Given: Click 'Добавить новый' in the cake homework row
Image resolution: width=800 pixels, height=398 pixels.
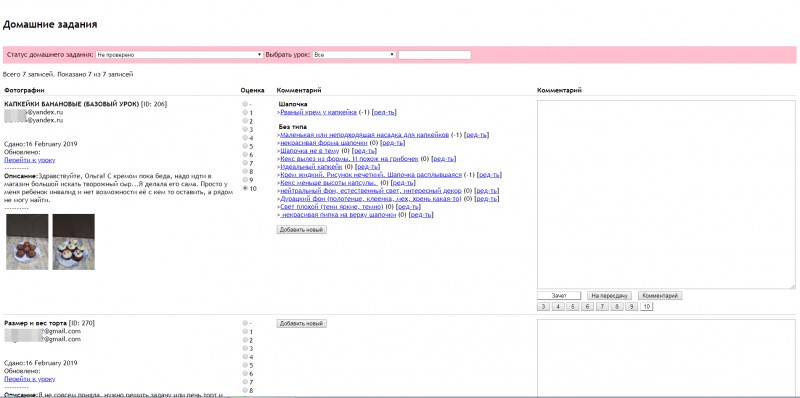Looking at the screenshot, I should point(302,324).
